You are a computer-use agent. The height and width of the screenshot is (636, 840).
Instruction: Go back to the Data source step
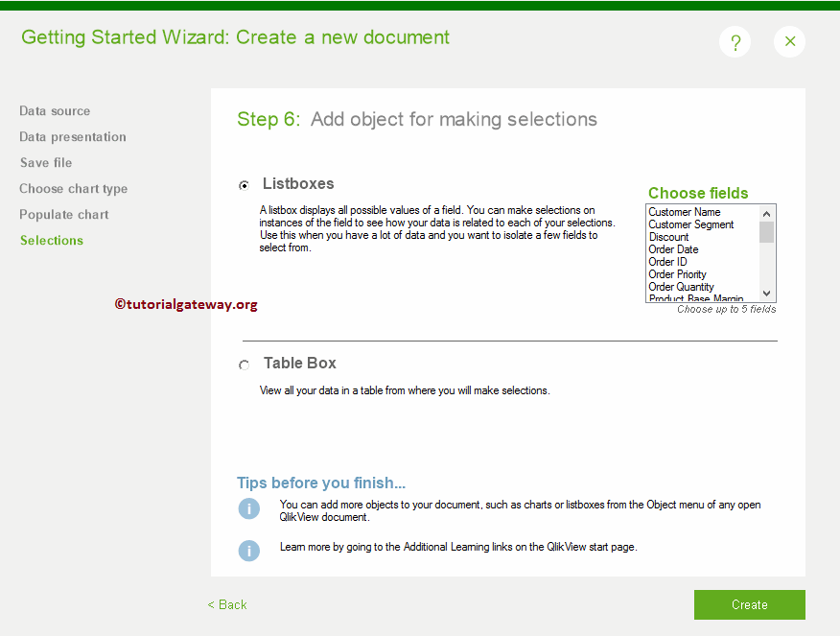pyautogui.click(x=55, y=111)
